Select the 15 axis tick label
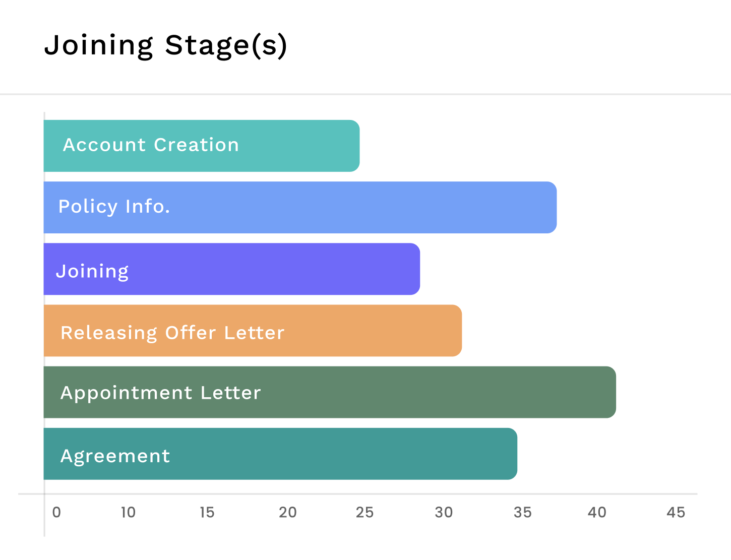 tap(207, 513)
